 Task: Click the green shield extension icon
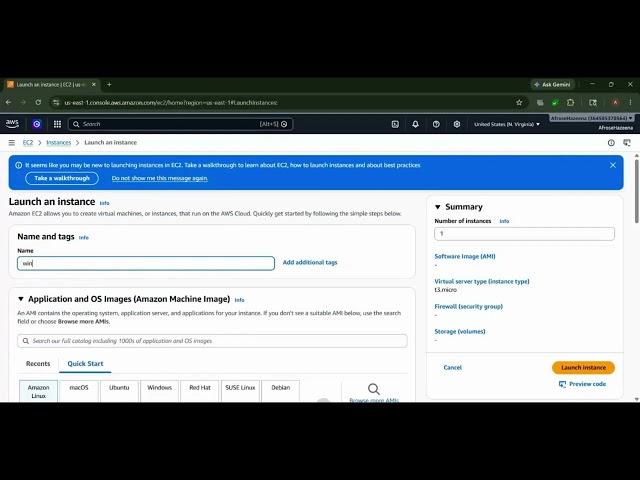(555, 103)
